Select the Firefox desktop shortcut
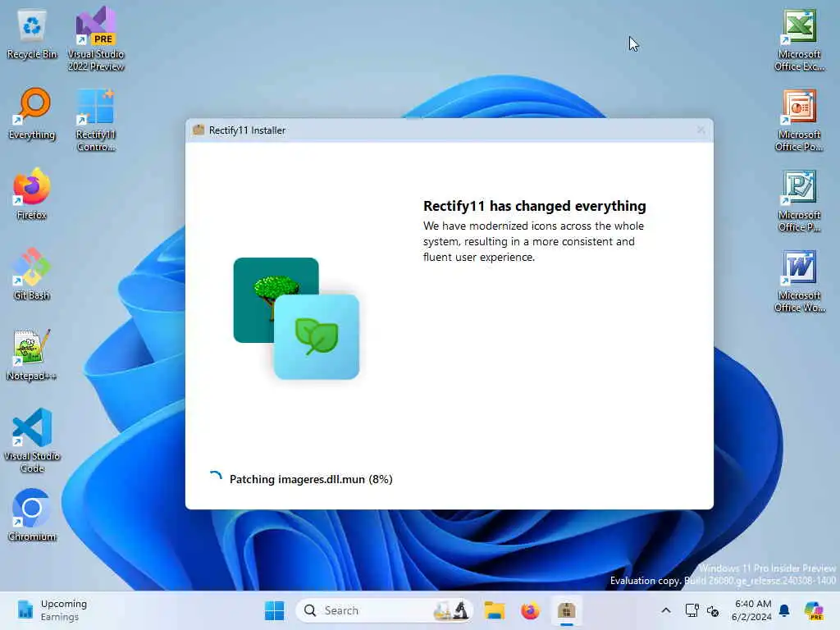Image resolution: width=840 pixels, height=630 pixels. (x=32, y=194)
